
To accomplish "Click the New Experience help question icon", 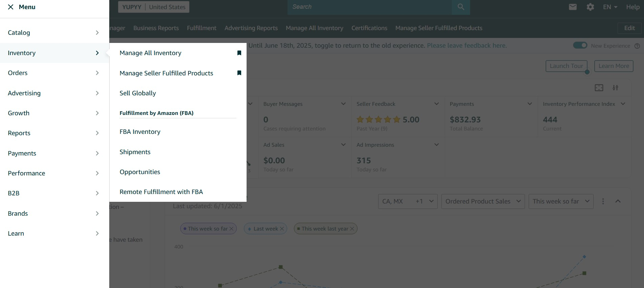I will [x=637, y=46].
